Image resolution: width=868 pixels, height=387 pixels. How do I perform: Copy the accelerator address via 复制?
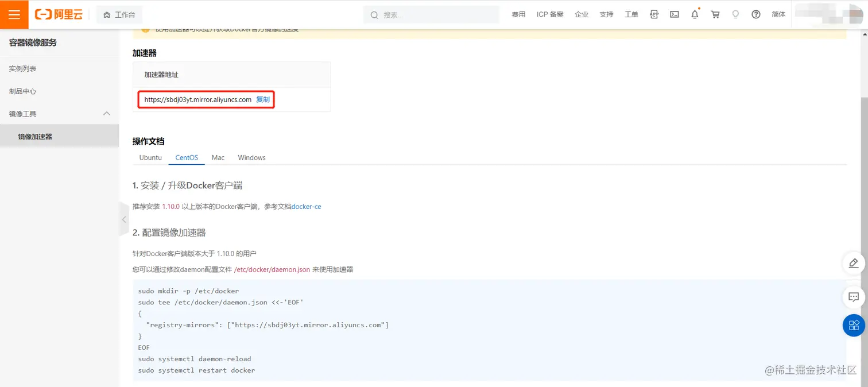point(263,99)
